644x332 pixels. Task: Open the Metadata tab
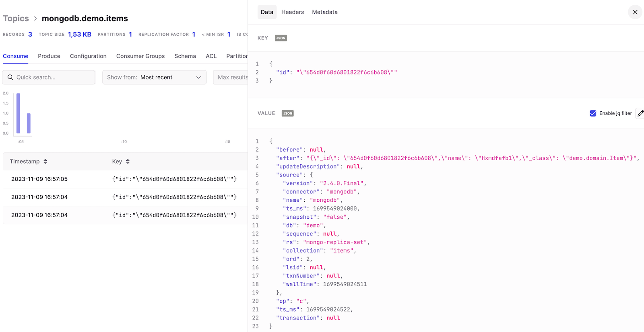tap(325, 12)
